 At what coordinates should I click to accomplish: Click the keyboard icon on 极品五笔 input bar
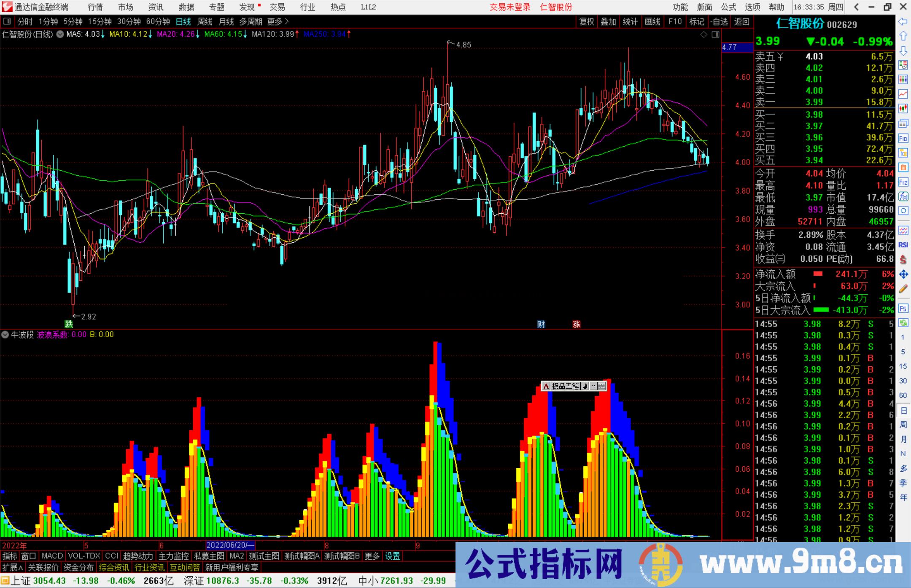[602, 386]
